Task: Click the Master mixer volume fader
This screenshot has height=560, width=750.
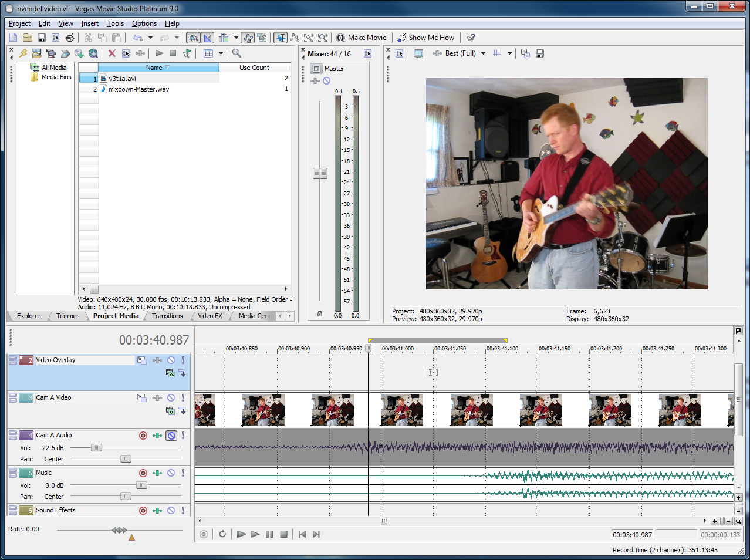Action: click(x=320, y=173)
